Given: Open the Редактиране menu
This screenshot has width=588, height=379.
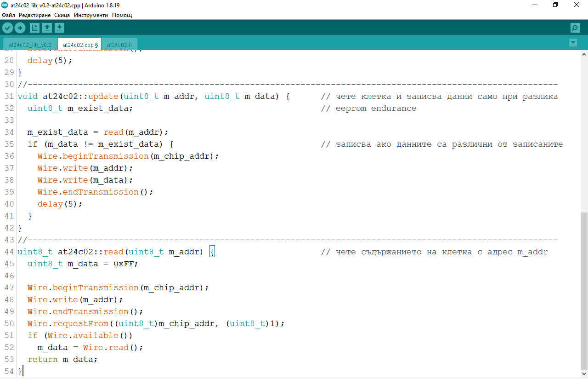Looking at the screenshot, I should (x=35, y=15).
